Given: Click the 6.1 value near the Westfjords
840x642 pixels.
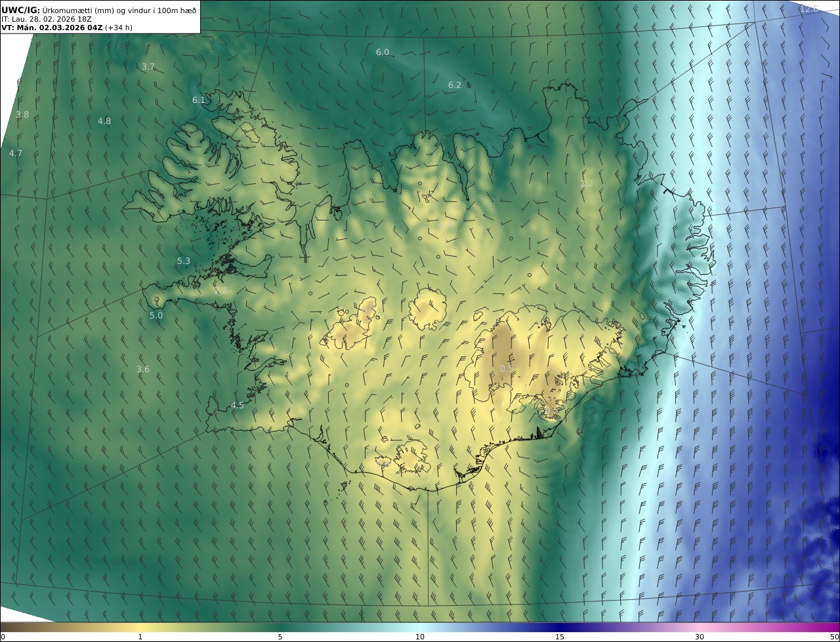Looking at the screenshot, I should [x=199, y=100].
